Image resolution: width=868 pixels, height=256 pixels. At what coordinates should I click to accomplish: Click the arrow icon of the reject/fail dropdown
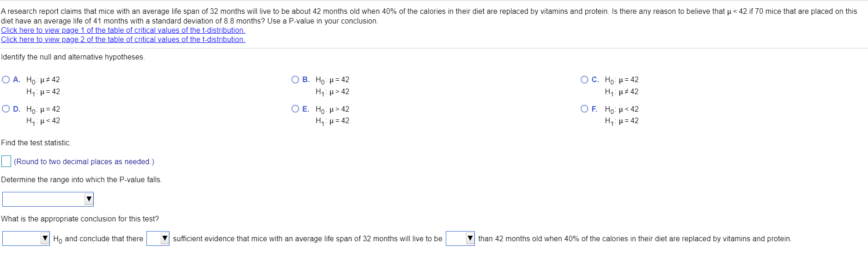tap(45, 238)
